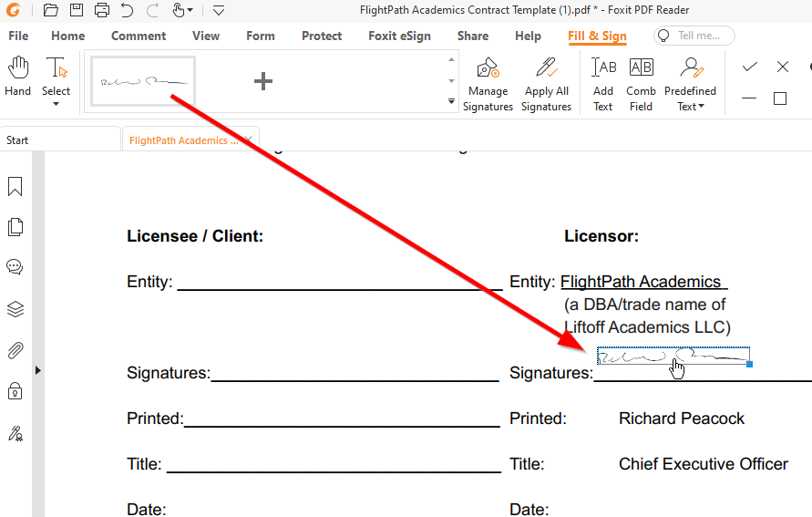Insert a cross mark symbol

click(783, 67)
